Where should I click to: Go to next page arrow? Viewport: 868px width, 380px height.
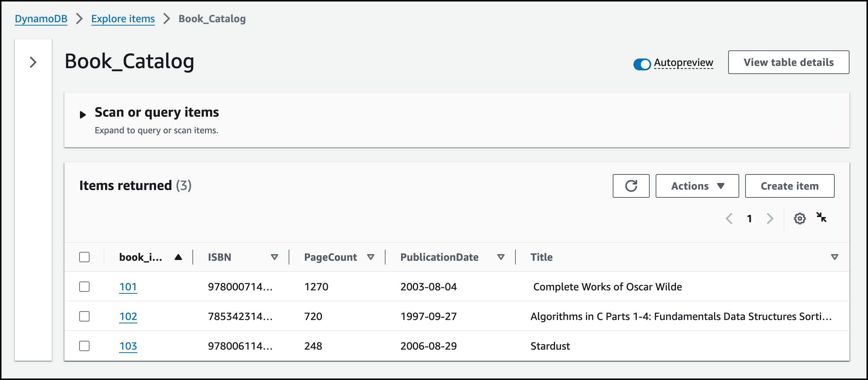point(770,219)
